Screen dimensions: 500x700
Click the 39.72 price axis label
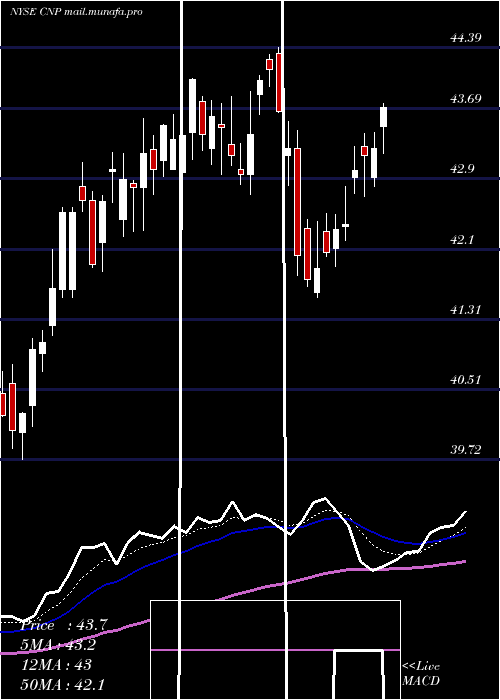(x=466, y=450)
